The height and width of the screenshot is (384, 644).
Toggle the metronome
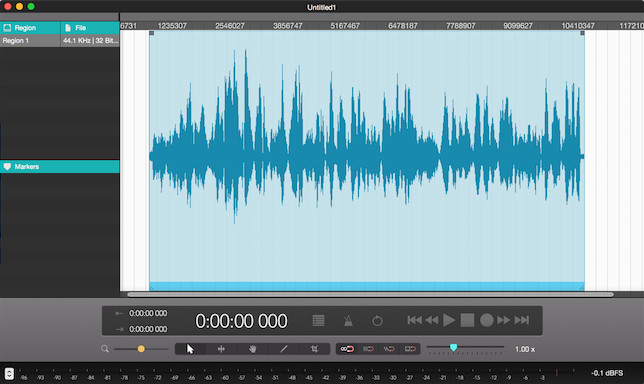[348, 320]
